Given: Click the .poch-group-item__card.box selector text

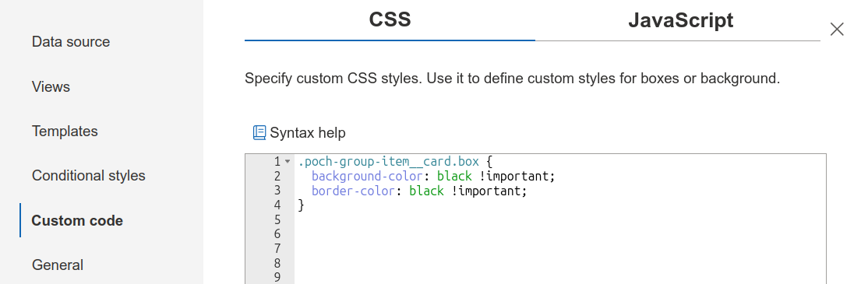Looking at the screenshot, I should coord(389,162).
